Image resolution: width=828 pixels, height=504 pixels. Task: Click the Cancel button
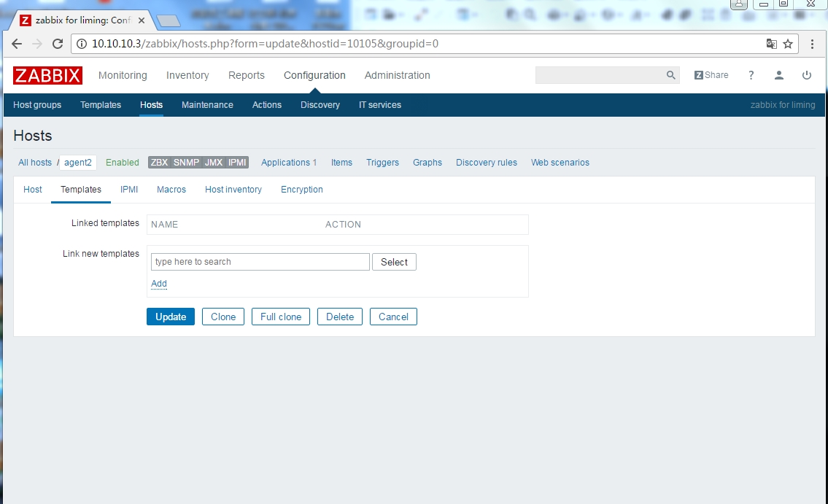[393, 317]
